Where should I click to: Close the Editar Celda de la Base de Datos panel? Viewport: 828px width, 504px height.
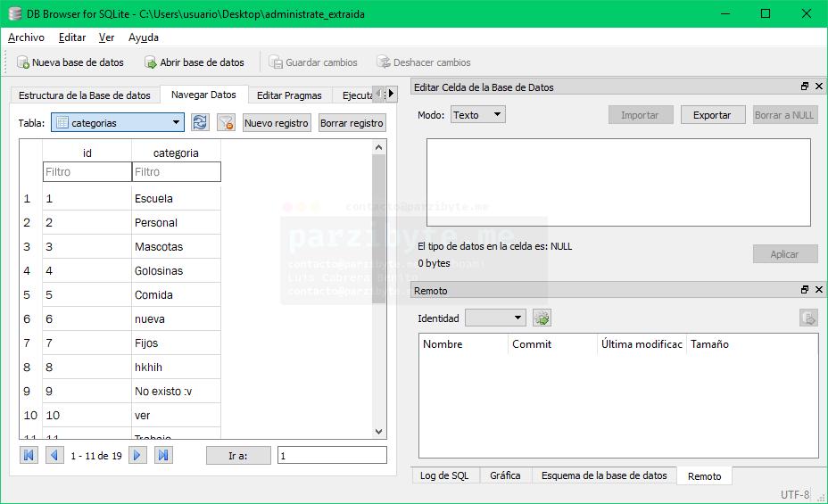[819, 86]
